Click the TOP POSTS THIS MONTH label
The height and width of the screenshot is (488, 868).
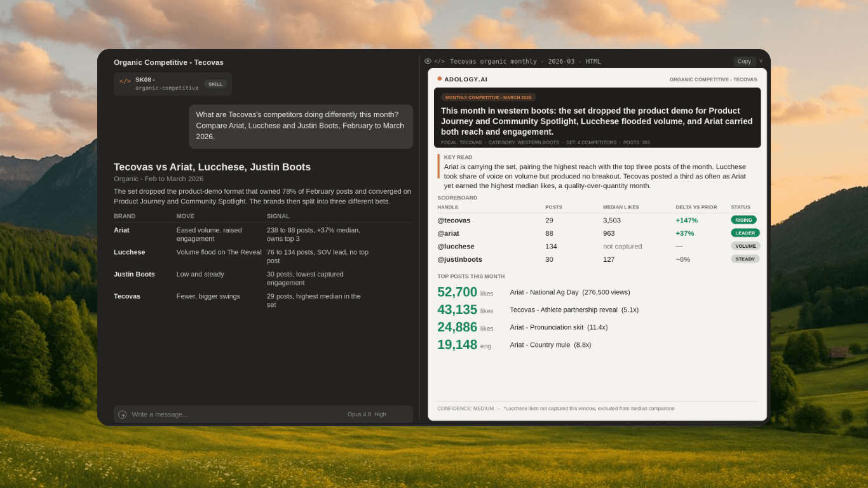tap(471, 276)
